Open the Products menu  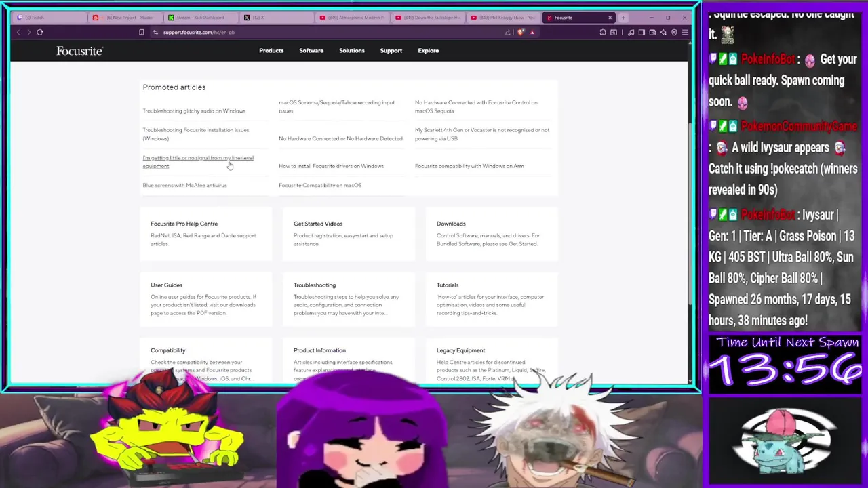tap(271, 50)
